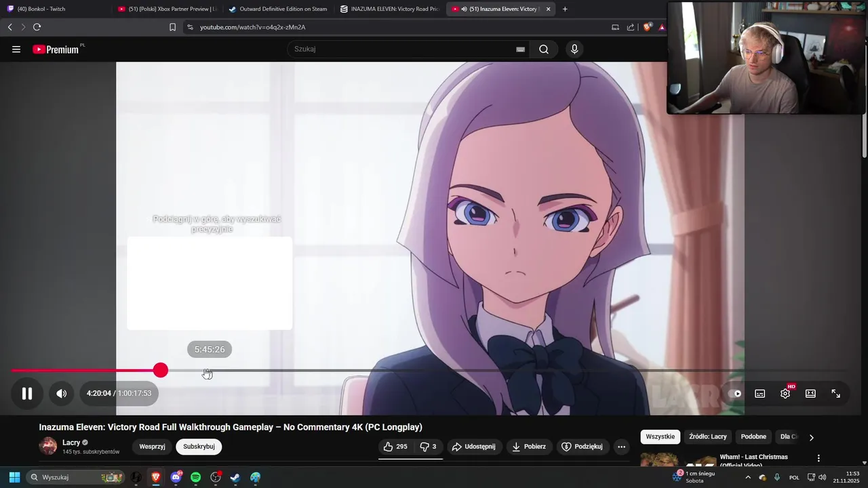Image resolution: width=868 pixels, height=488 pixels.
Task: Start voice search with the microphone
Action: click(574, 49)
